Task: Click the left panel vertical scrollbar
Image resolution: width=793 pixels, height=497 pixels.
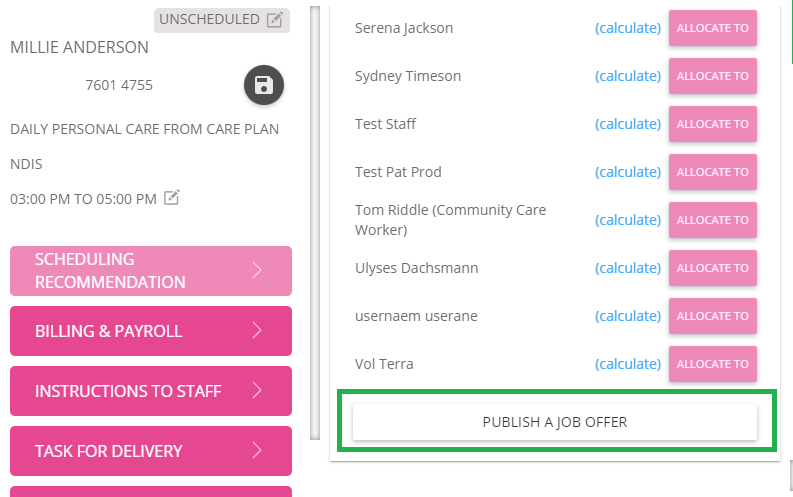Action: pos(315,222)
